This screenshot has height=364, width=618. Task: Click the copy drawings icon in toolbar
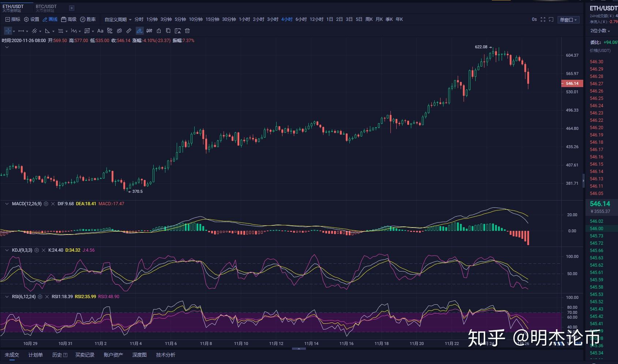(168, 31)
